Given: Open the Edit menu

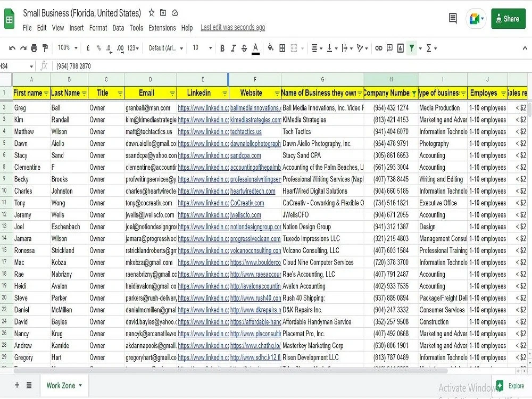Looking at the screenshot, I should (x=41, y=28).
